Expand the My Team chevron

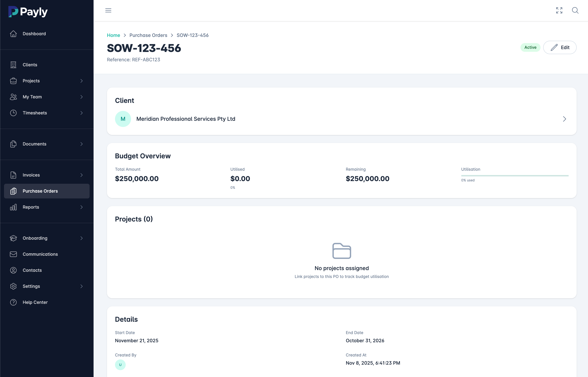coord(82,97)
